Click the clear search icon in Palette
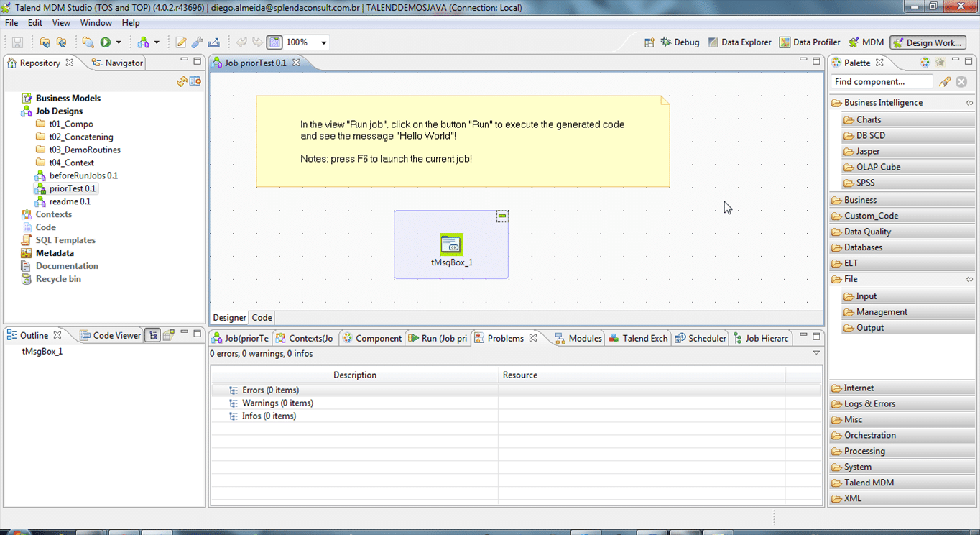This screenshot has width=980, height=535. (961, 82)
